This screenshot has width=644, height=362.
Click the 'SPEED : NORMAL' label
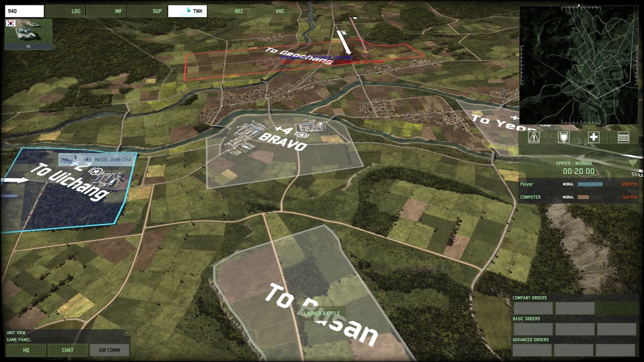[574, 163]
